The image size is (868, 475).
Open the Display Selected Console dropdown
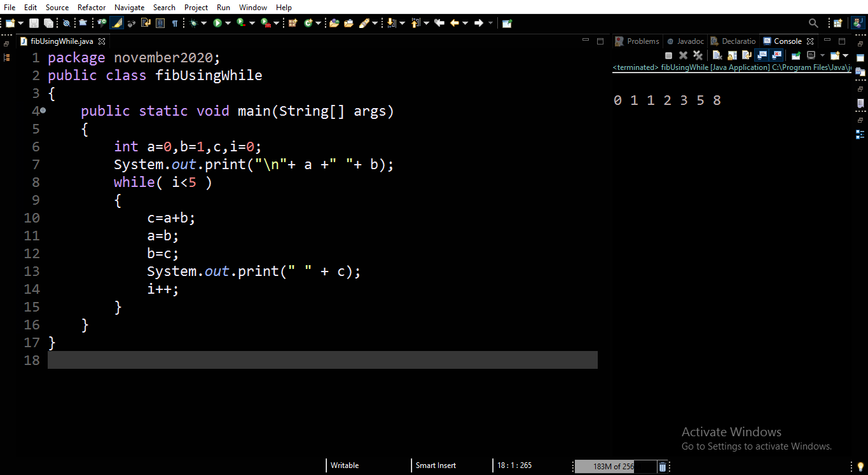point(822,55)
